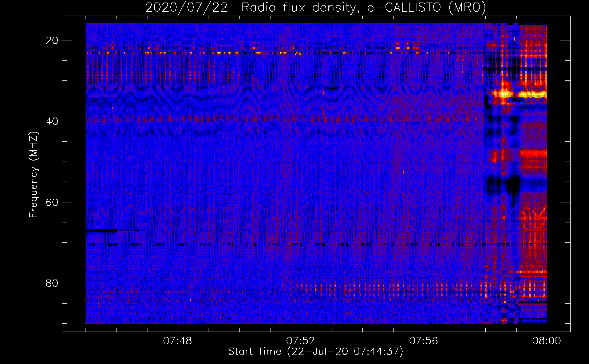Viewport: 589px width, 364px height.
Task: Click the 40 MHz frequency tick label
Action: (52, 121)
